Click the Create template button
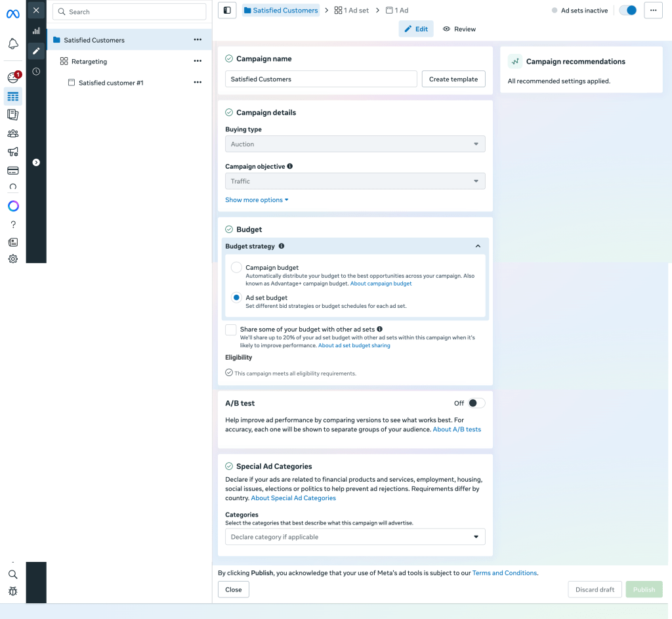Screen dimensions: 672x619 (x=453, y=79)
